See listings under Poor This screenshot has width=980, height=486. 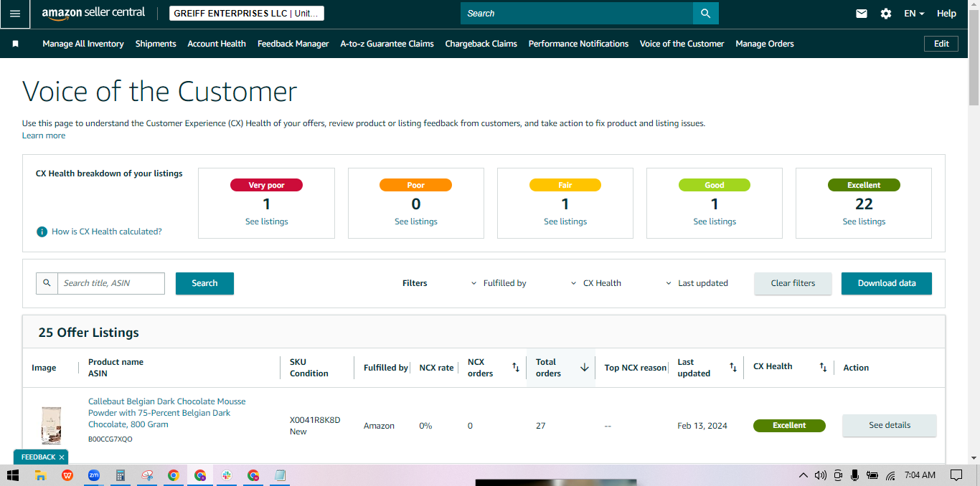[416, 221]
